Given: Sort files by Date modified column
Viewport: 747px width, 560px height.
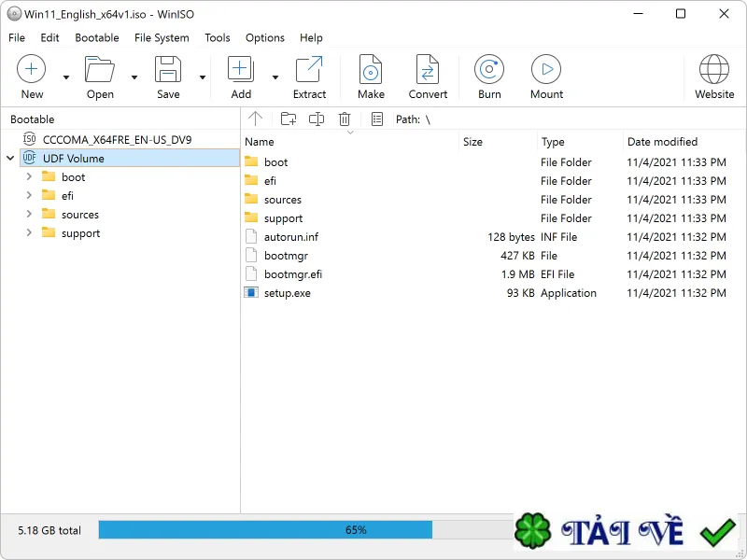Looking at the screenshot, I should click(x=662, y=142).
